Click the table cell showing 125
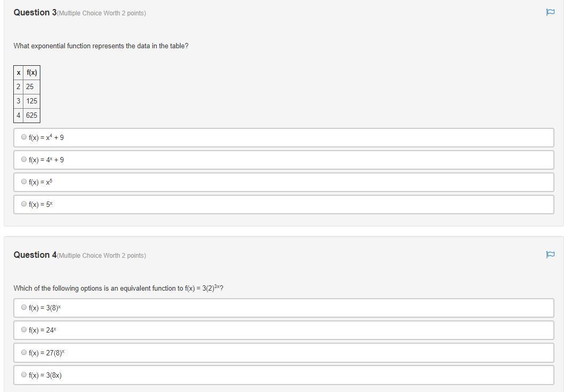Viewport: 564px width, 392px height. 31,101
